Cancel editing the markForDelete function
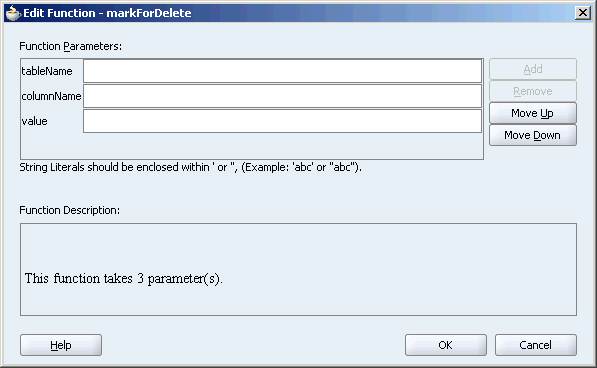 536,345
